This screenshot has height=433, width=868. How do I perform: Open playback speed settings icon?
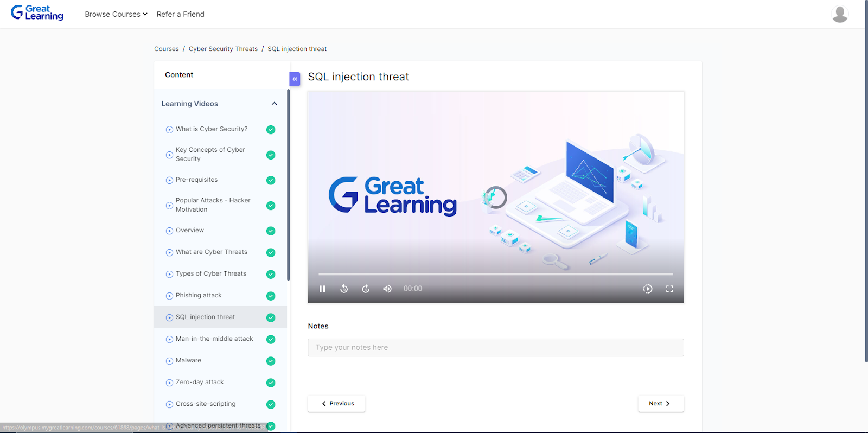(x=648, y=289)
